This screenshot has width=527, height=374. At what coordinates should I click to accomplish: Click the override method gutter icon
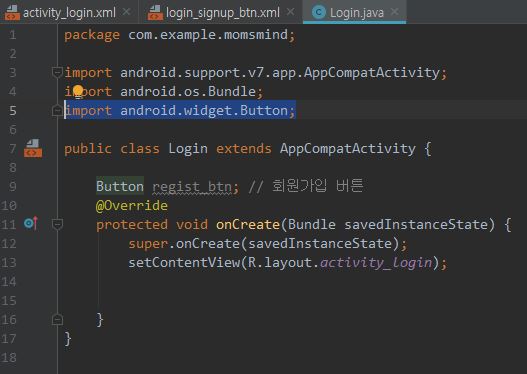pos(31,223)
